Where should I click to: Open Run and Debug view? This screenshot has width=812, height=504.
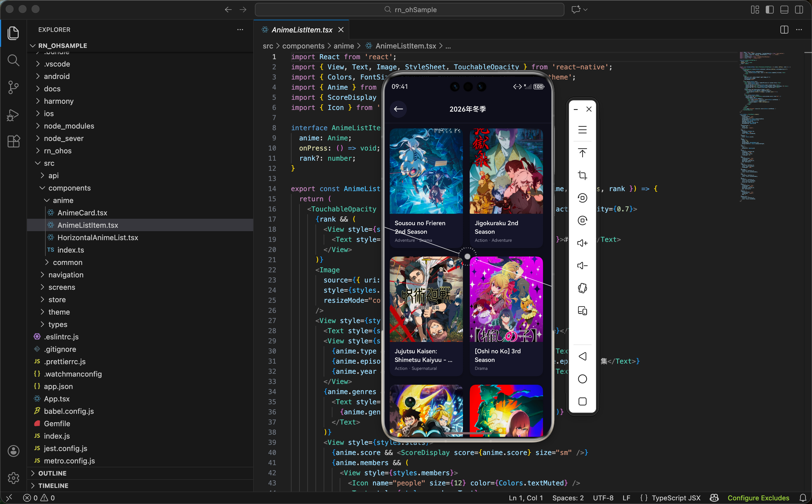point(13,115)
